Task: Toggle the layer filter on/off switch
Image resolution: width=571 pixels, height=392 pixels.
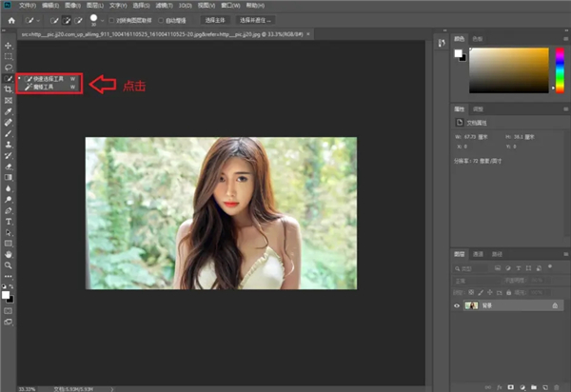Action: (x=550, y=266)
